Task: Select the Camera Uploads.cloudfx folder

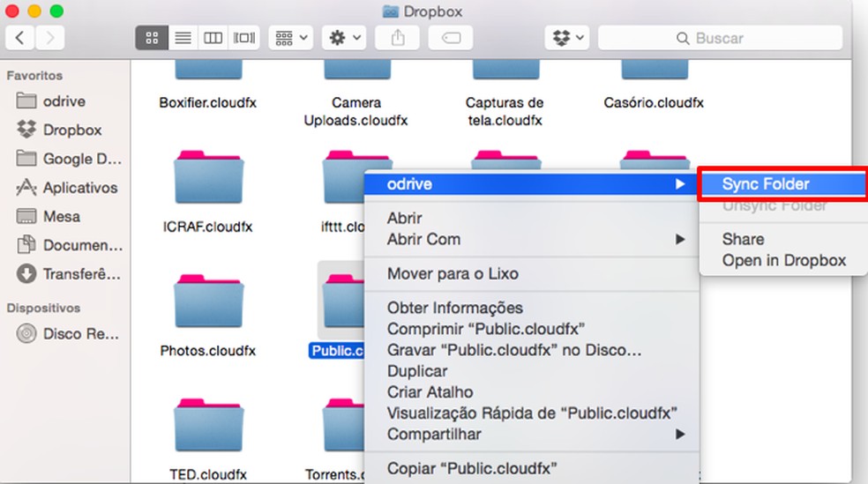Action: pos(357,71)
